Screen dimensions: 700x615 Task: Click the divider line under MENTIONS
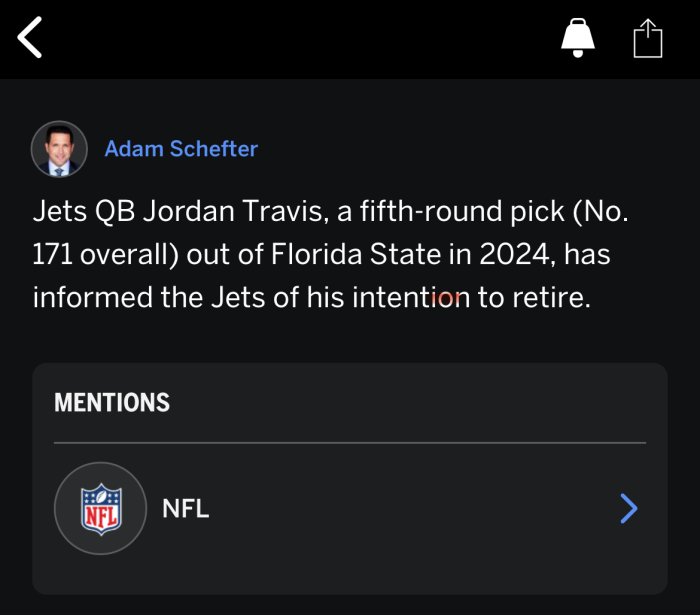click(x=350, y=442)
